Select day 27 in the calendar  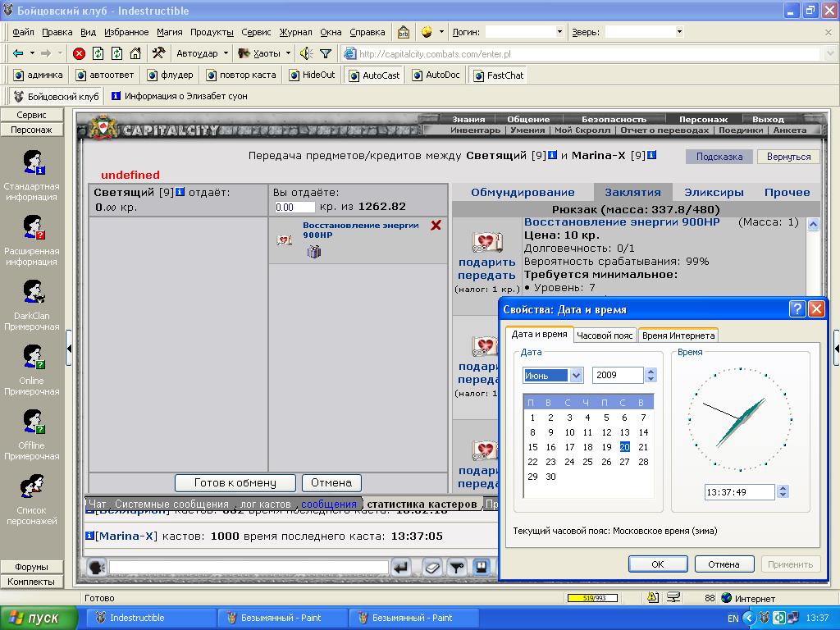point(624,462)
